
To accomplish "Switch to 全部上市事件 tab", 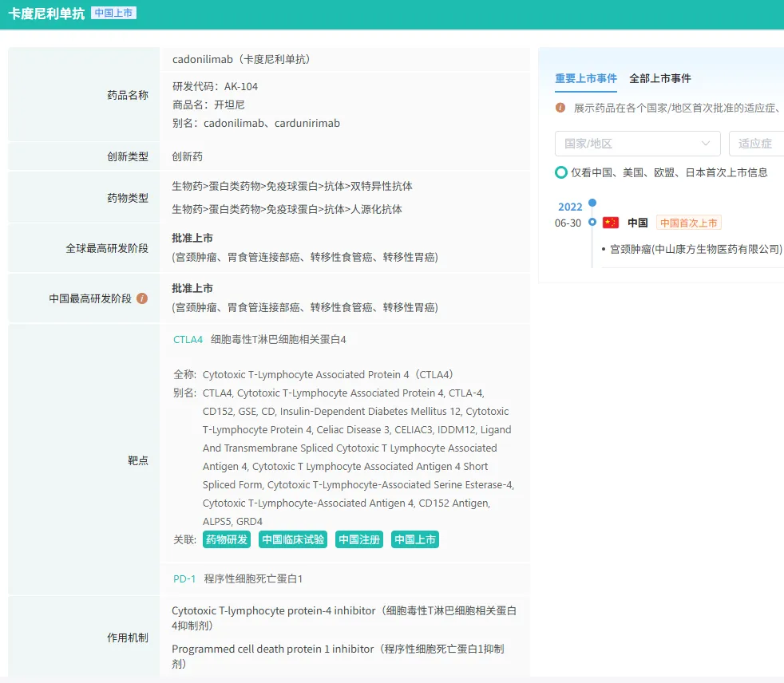I will (660, 78).
